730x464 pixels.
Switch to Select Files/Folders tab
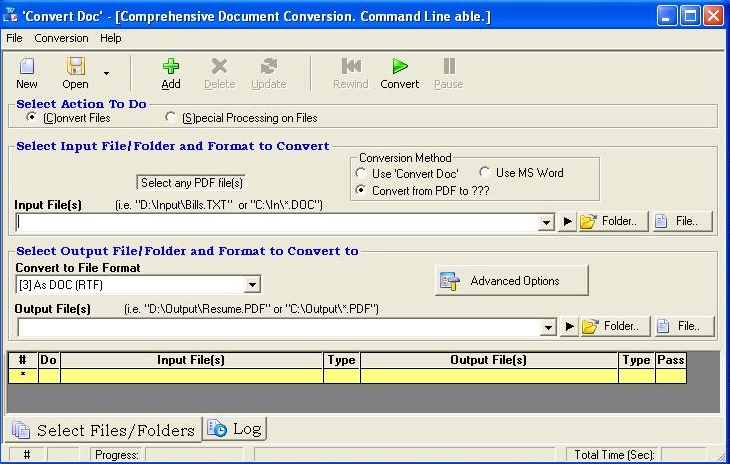click(103, 430)
